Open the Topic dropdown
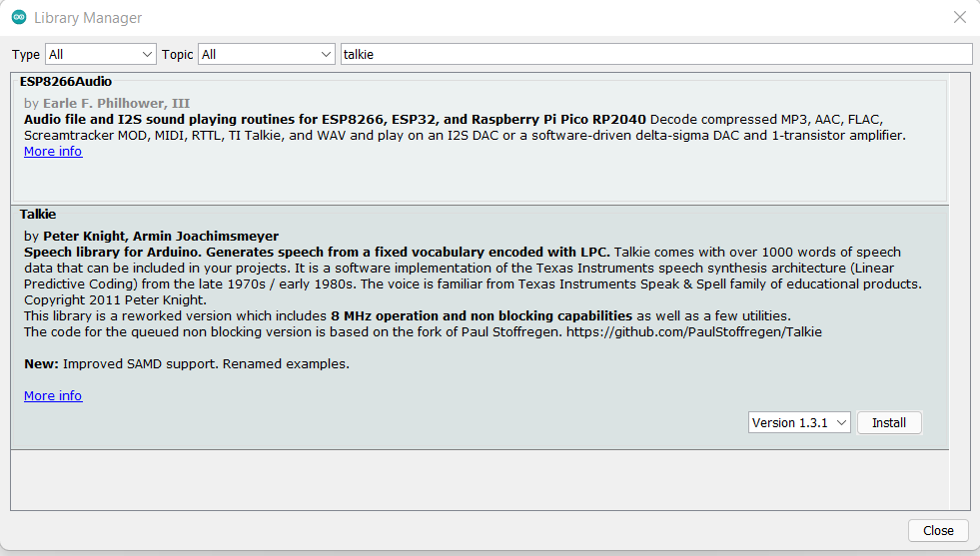Screen dimensions: 980x556 [267, 54]
